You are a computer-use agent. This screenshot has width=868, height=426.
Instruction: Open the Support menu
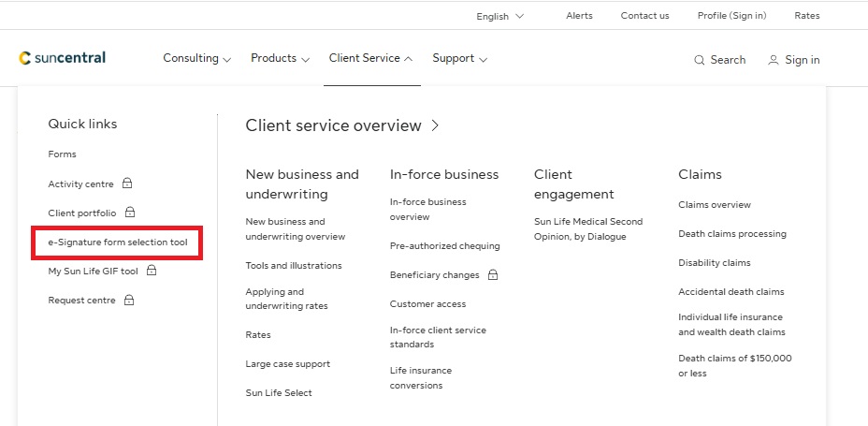click(459, 58)
